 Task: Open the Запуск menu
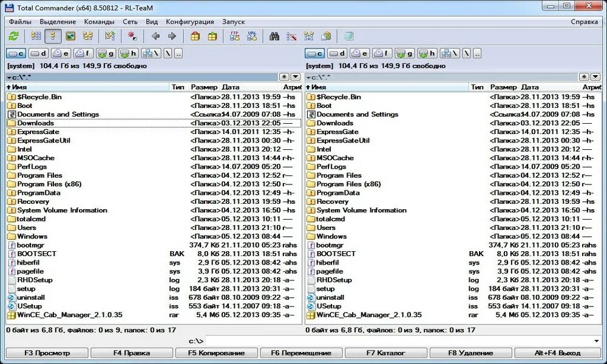[234, 22]
